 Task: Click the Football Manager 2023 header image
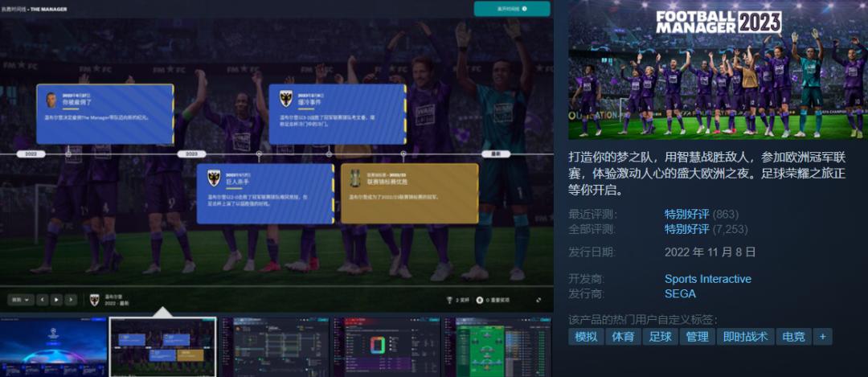pyautogui.click(x=718, y=69)
